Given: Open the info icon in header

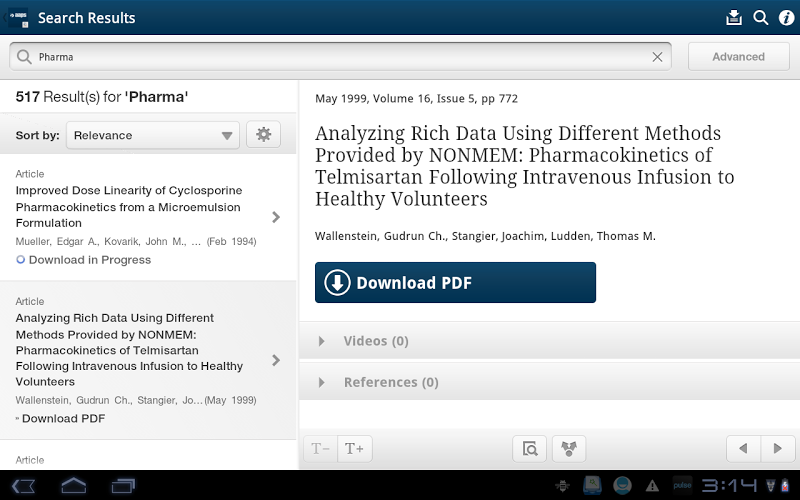Looking at the screenshot, I should coord(786,18).
